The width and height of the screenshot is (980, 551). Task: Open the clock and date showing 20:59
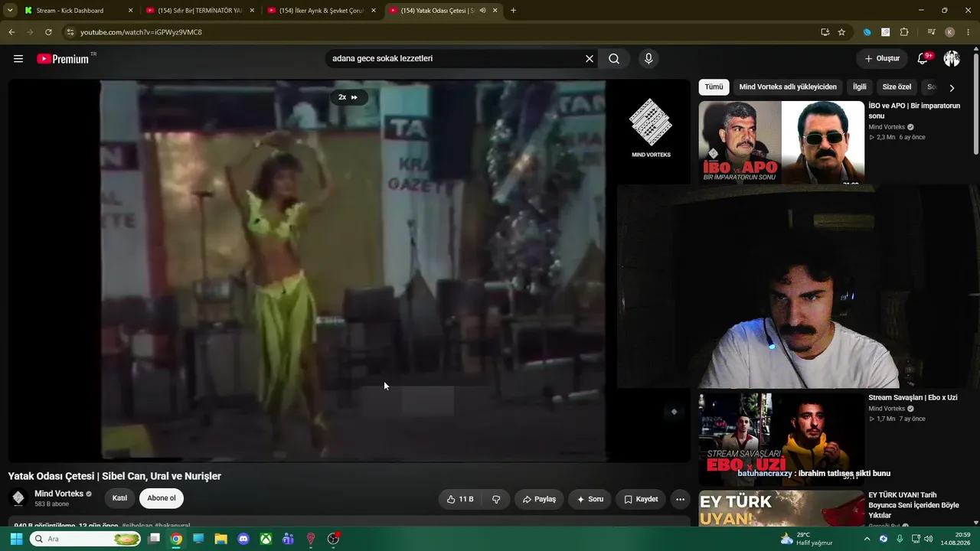coord(955,539)
